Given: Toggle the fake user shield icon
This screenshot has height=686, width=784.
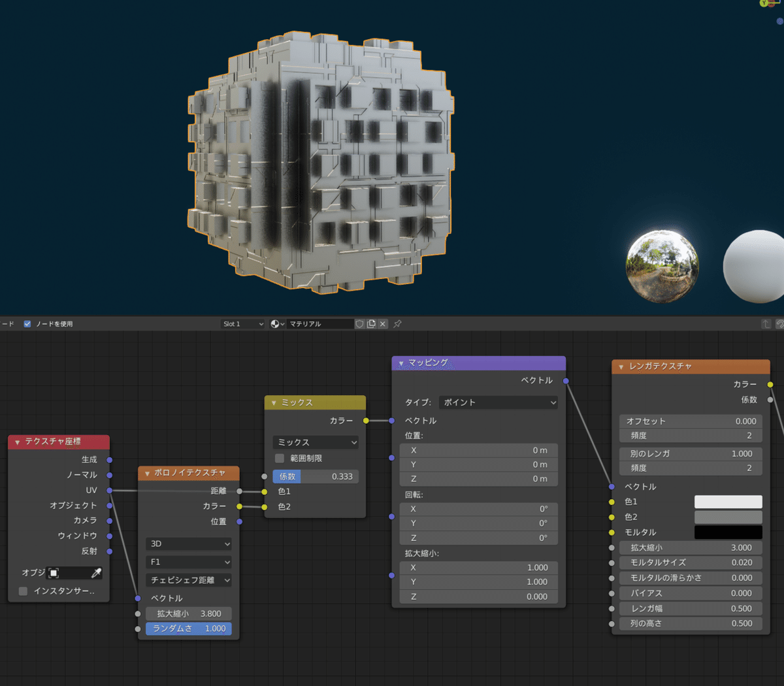Looking at the screenshot, I should [x=359, y=324].
